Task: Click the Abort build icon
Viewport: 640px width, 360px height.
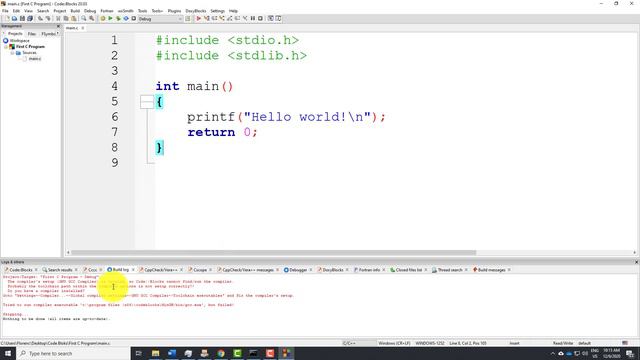Action: 133,18
